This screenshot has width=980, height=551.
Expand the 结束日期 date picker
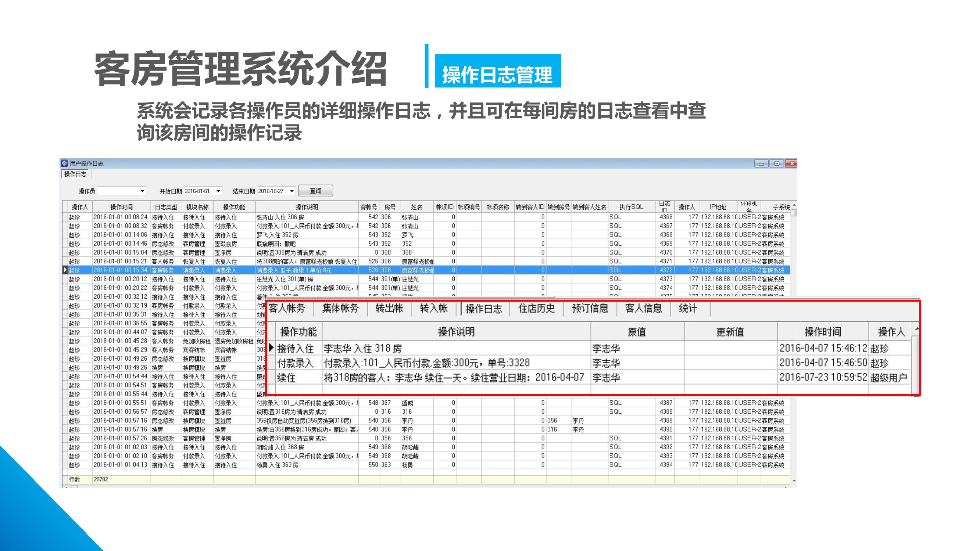coord(292,191)
